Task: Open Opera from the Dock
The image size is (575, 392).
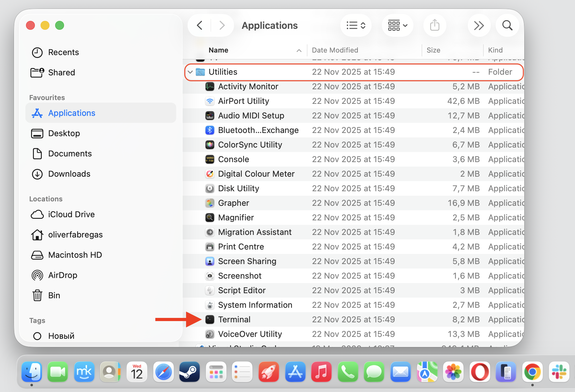Action: click(480, 372)
